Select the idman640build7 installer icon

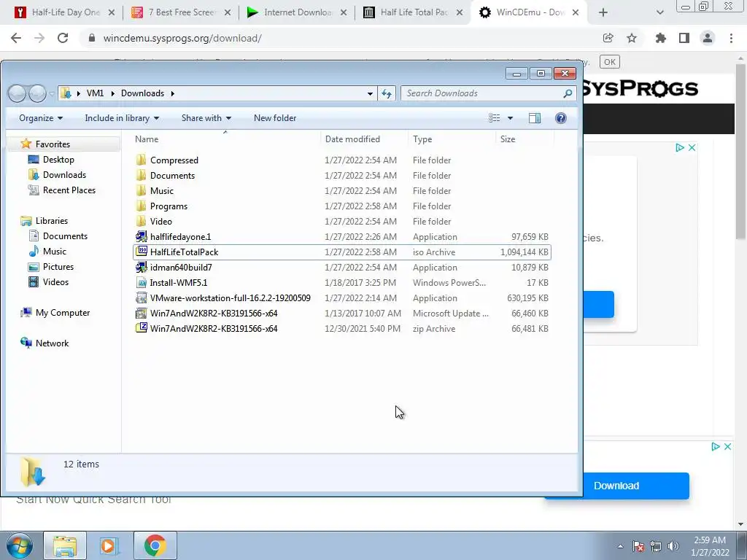(x=142, y=267)
